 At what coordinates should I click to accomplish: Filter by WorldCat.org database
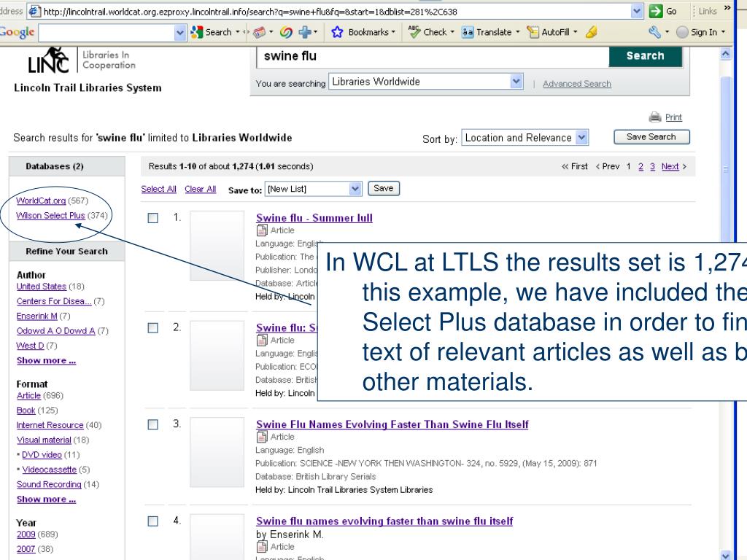41,201
